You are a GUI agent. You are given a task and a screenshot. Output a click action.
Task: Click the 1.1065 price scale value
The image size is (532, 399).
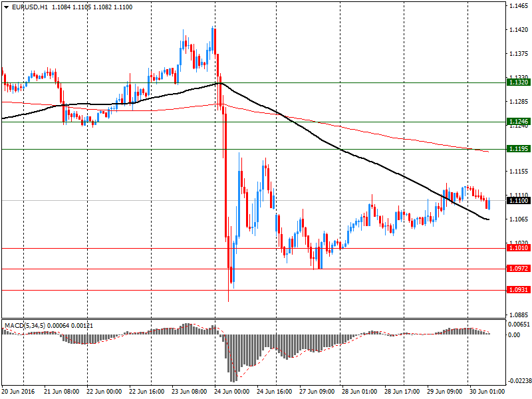point(519,219)
